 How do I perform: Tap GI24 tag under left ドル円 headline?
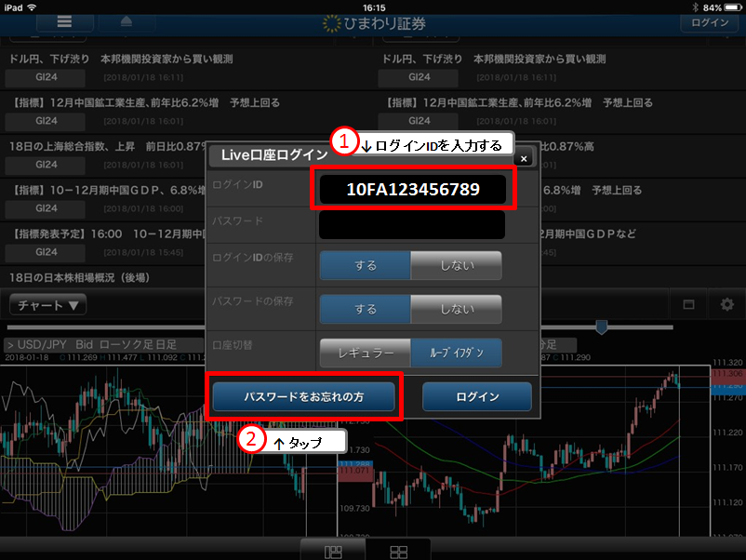[x=46, y=77]
